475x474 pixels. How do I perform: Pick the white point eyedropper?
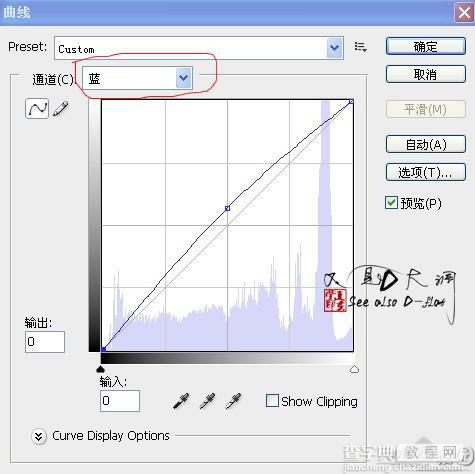(233, 401)
